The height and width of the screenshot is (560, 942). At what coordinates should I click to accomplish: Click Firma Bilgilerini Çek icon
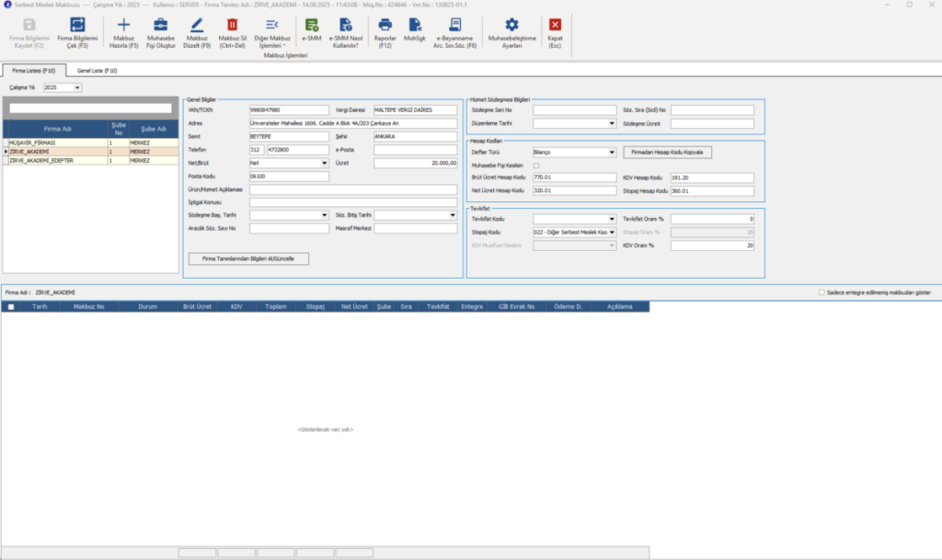pos(77,25)
